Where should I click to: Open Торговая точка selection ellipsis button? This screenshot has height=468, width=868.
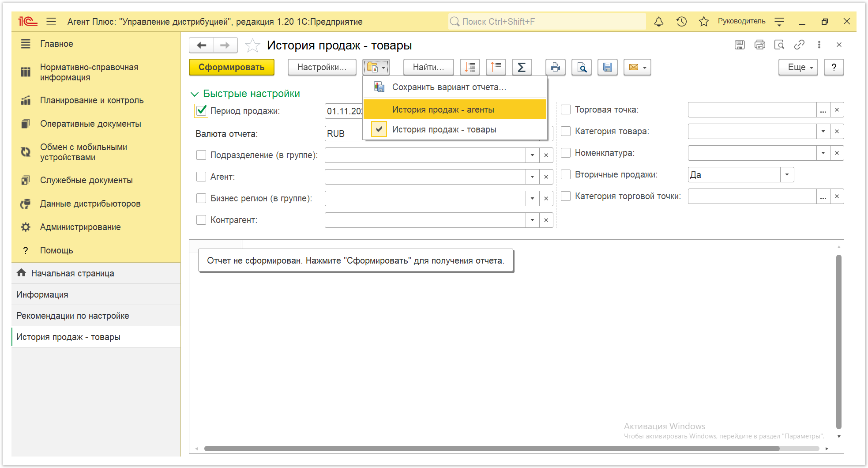pyautogui.click(x=823, y=109)
